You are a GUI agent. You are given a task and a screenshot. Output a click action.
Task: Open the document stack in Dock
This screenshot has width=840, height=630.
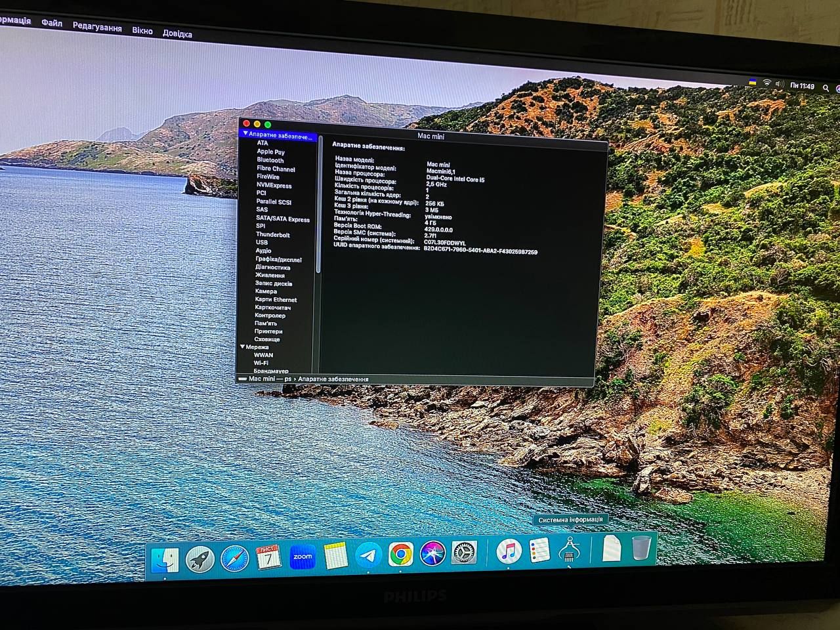point(611,548)
